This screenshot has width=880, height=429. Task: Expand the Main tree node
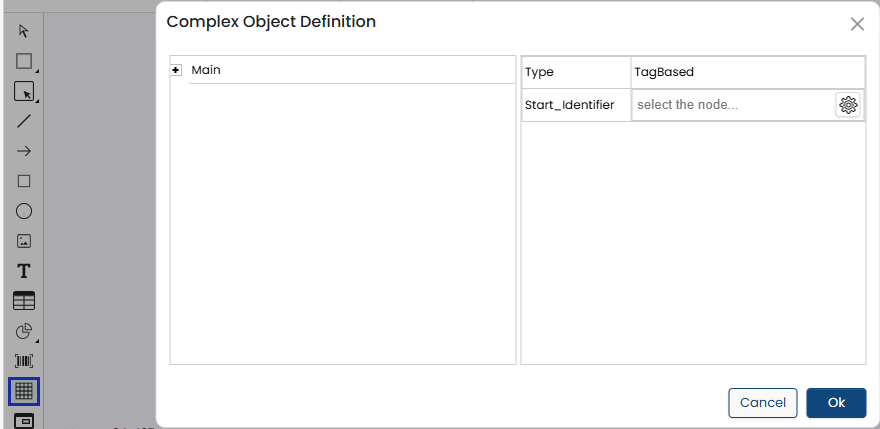pyautogui.click(x=176, y=70)
